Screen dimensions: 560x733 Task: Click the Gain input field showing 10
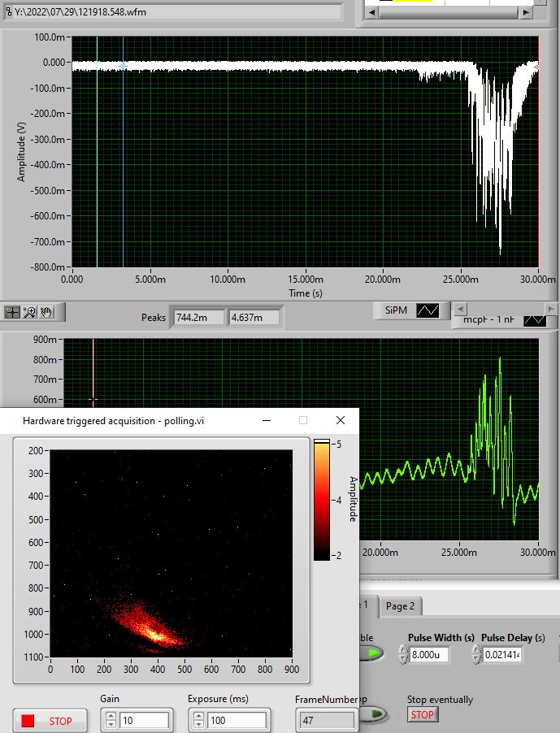pos(144,720)
